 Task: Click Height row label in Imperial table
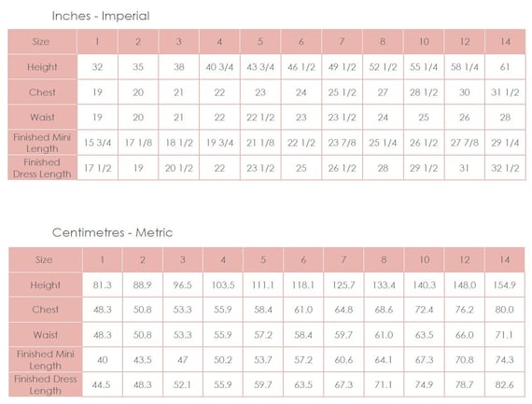point(42,67)
